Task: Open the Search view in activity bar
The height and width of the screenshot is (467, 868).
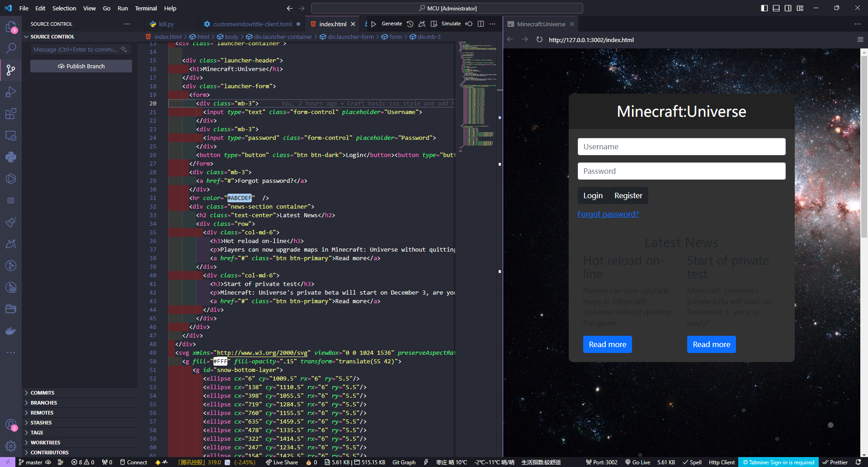Action: point(11,48)
